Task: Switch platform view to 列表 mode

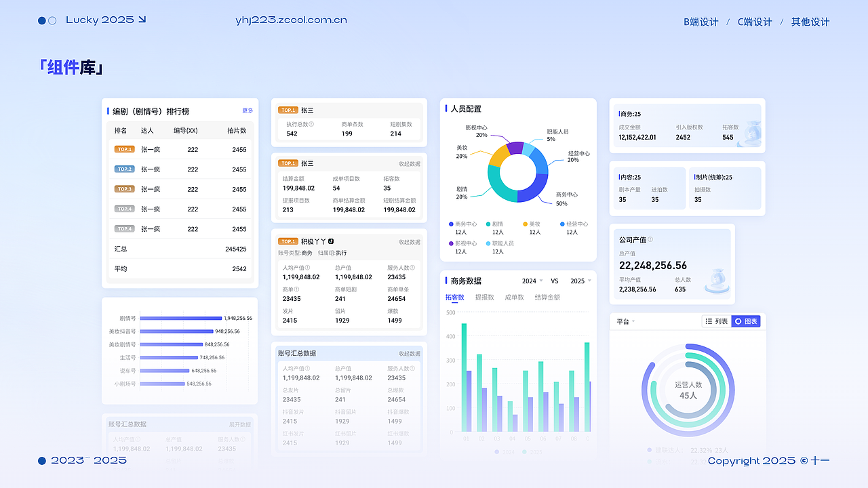Action: pos(716,321)
